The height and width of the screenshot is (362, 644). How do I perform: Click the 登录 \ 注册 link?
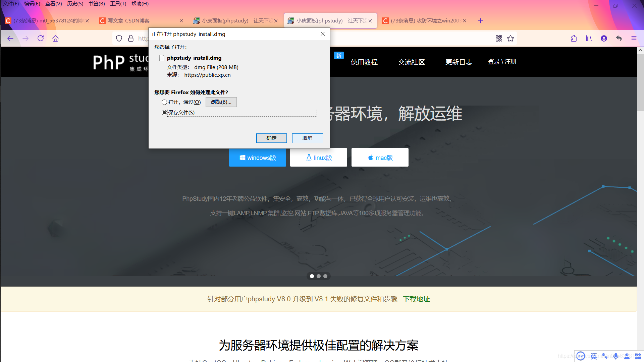click(x=502, y=62)
